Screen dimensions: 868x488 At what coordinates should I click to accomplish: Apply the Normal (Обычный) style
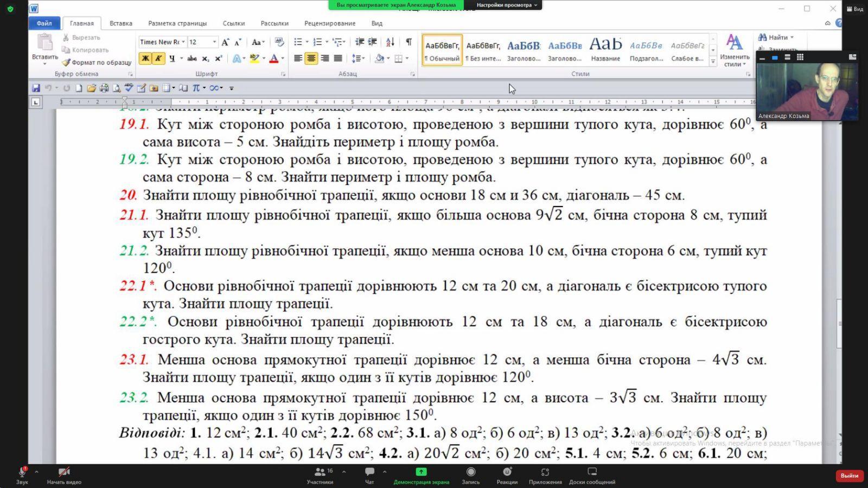pyautogui.click(x=442, y=50)
